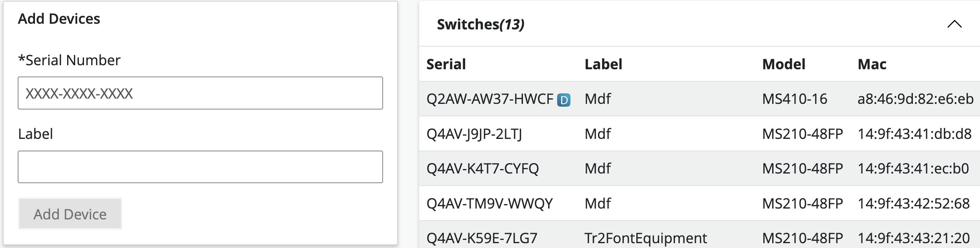The height and width of the screenshot is (248, 980).
Task: Click the Label column header
Action: (x=603, y=64)
